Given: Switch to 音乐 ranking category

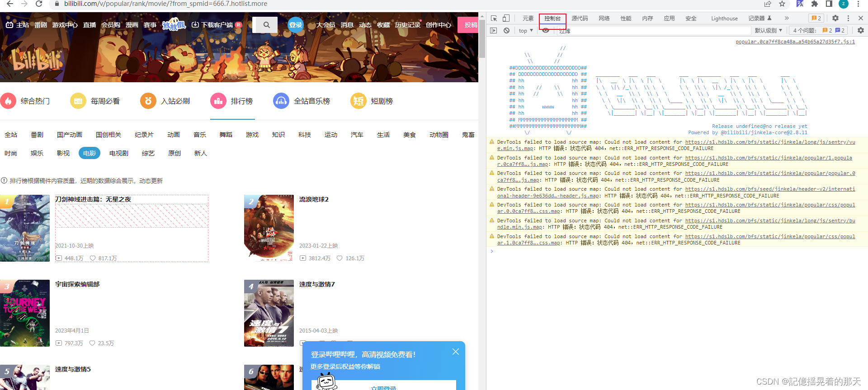Looking at the screenshot, I should pyautogui.click(x=200, y=135).
